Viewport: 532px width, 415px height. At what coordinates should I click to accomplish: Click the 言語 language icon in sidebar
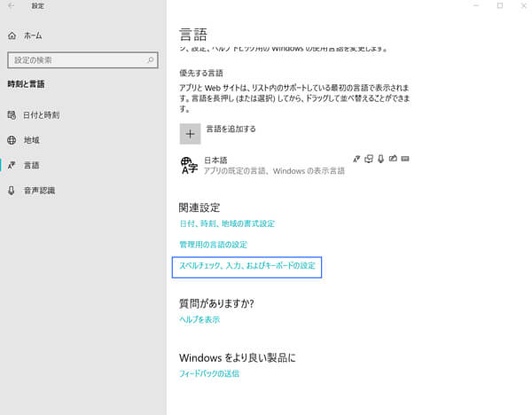[12, 165]
